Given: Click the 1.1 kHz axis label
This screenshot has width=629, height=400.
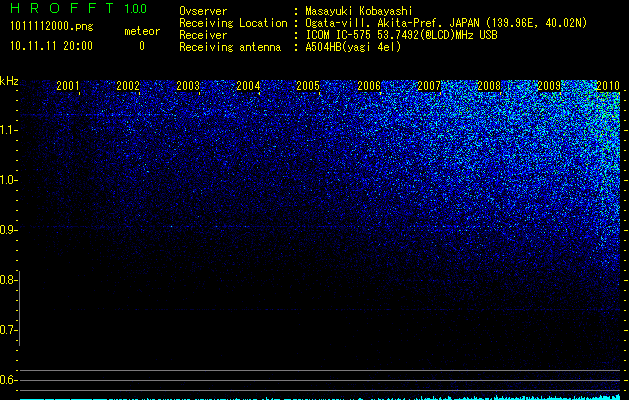Looking at the screenshot, I should [8, 130].
